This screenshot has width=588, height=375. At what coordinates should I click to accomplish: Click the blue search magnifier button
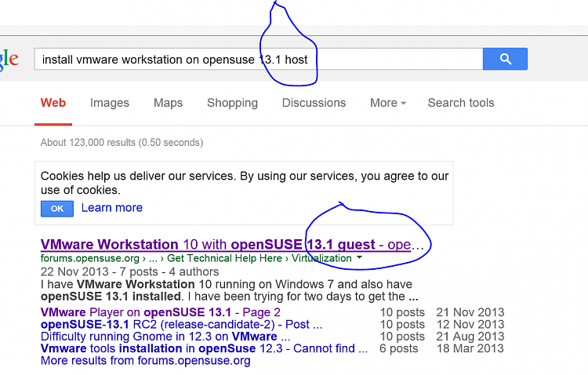tap(505, 59)
